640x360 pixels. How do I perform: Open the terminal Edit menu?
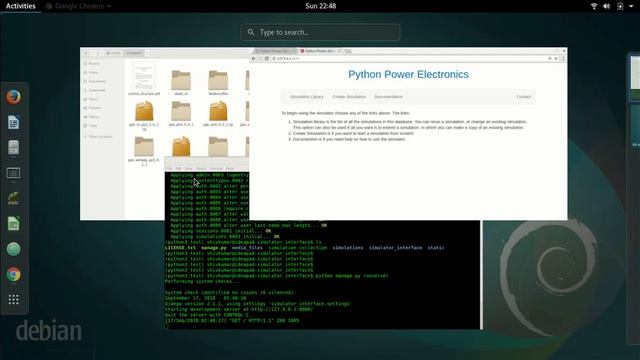pyautogui.click(x=178, y=169)
